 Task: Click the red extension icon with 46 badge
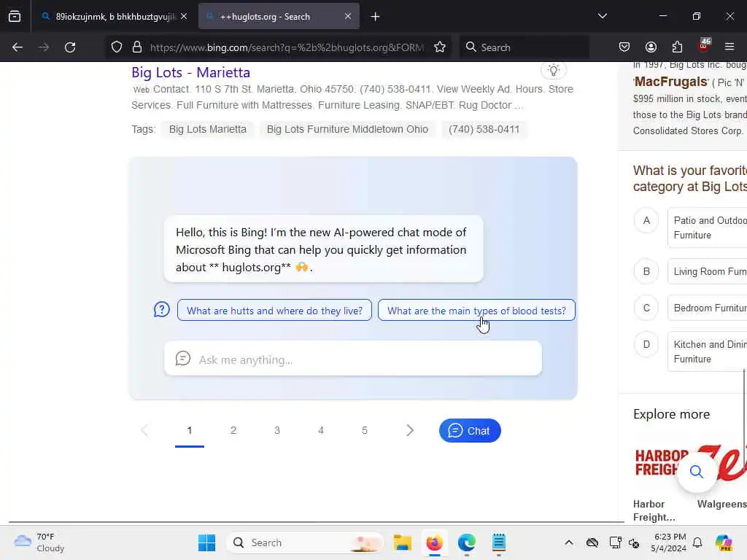pyautogui.click(x=704, y=46)
